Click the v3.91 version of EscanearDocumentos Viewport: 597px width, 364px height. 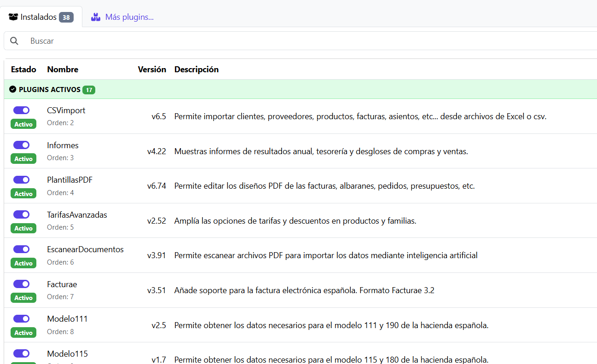tap(156, 255)
